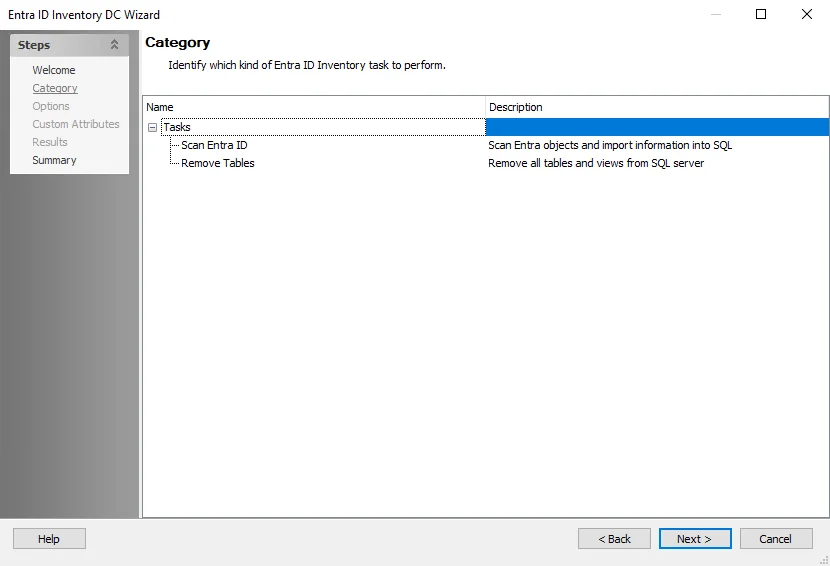Screen dimensions: 830x566
Task: Collapse the Steps panel chevron
Action: [114, 45]
